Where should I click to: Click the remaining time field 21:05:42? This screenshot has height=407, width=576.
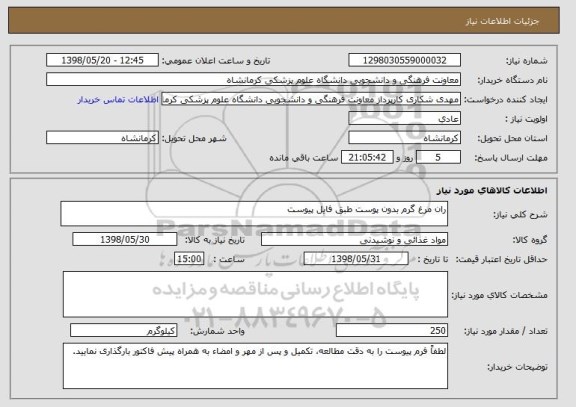click(x=367, y=158)
